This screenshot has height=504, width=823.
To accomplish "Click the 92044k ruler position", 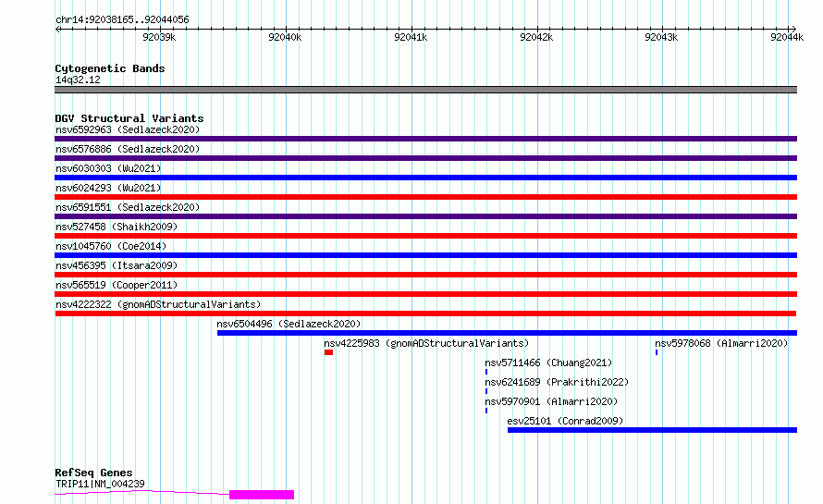I will pyautogui.click(x=787, y=37).
